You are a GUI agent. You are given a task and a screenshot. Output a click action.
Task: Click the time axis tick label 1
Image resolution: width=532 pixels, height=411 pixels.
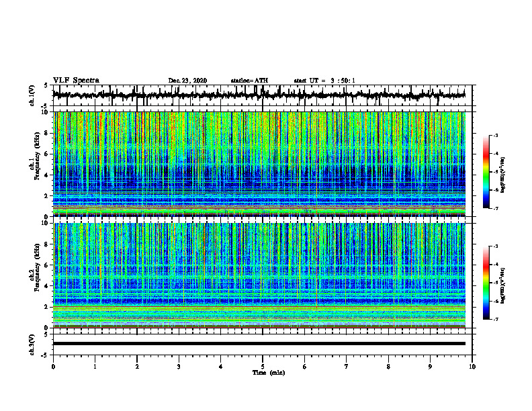coord(95,367)
